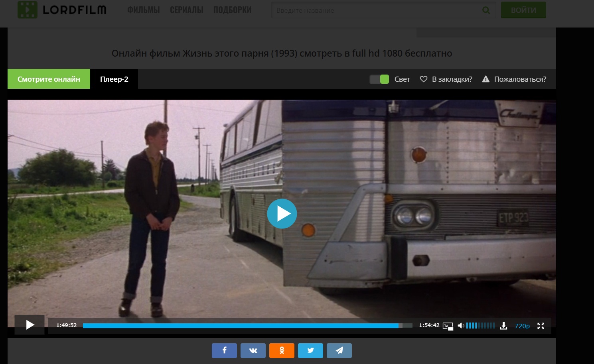The width and height of the screenshot is (594, 364).
Task: Share on Odnoklassniki
Action: (x=282, y=350)
